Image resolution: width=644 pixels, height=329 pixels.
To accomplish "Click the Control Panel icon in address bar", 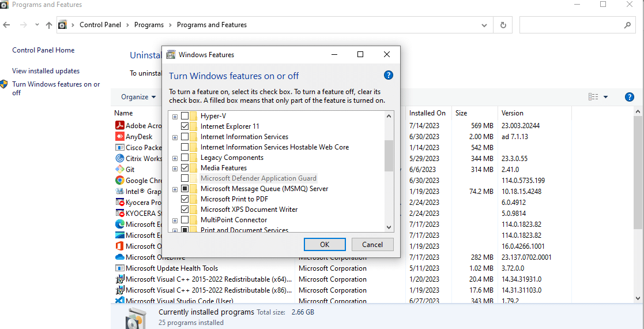I will click(62, 25).
